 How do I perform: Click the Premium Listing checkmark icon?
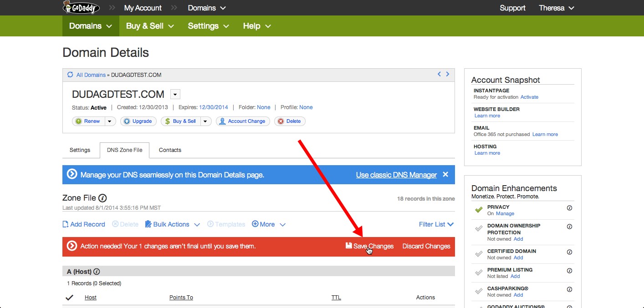pyautogui.click(x=479, y=273)
